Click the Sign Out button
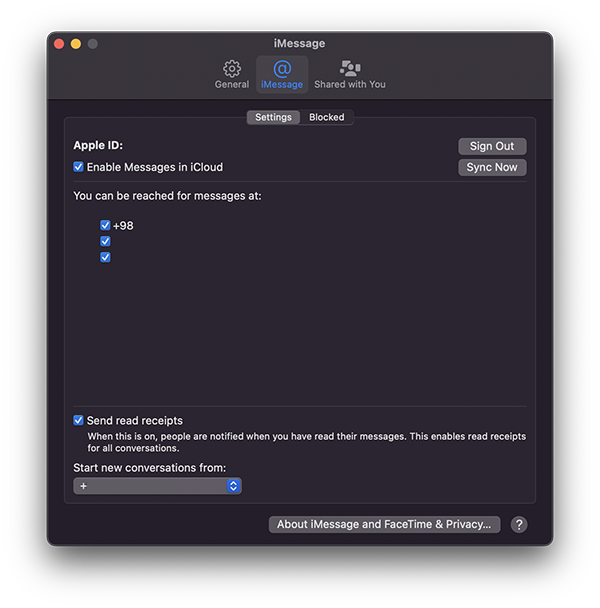This screenshot has height=608, width=600. (492, 146)
